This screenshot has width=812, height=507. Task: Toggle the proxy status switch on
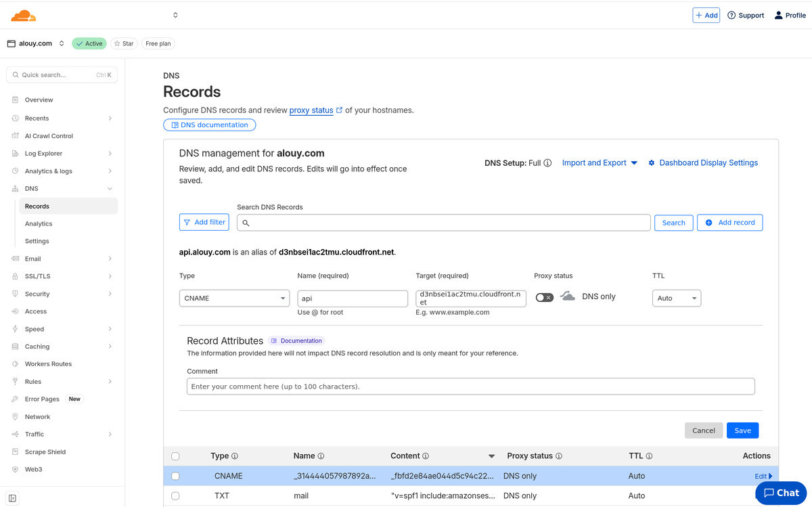(544, 297)
